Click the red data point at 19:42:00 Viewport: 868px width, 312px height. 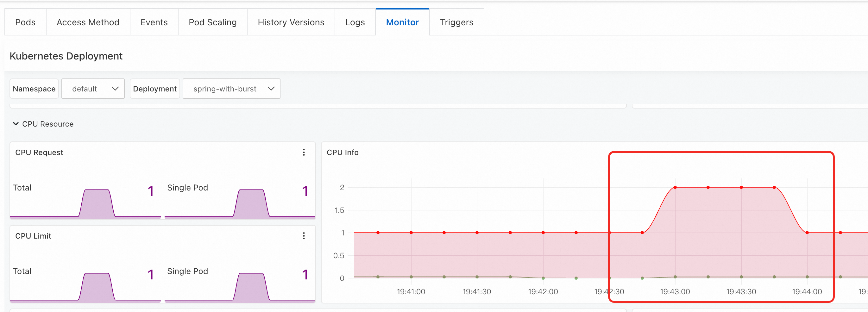point(543,233)
